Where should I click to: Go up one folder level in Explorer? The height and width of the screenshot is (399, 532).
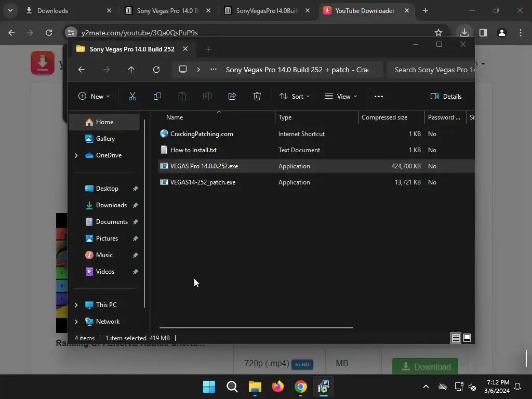point(131,70)
